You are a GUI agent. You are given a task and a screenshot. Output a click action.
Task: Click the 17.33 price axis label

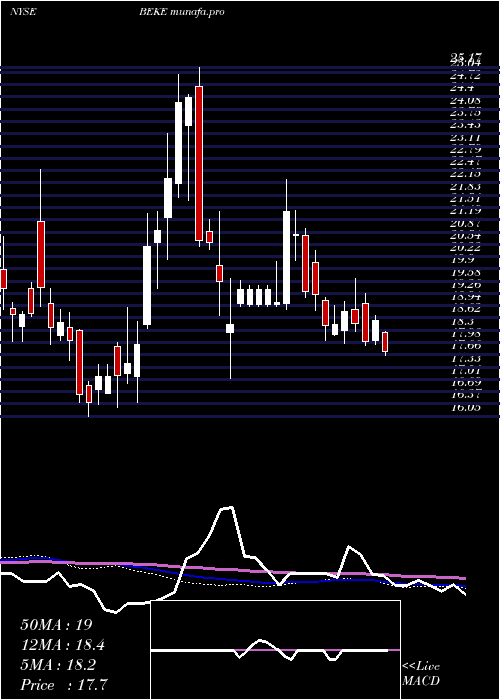466,358
